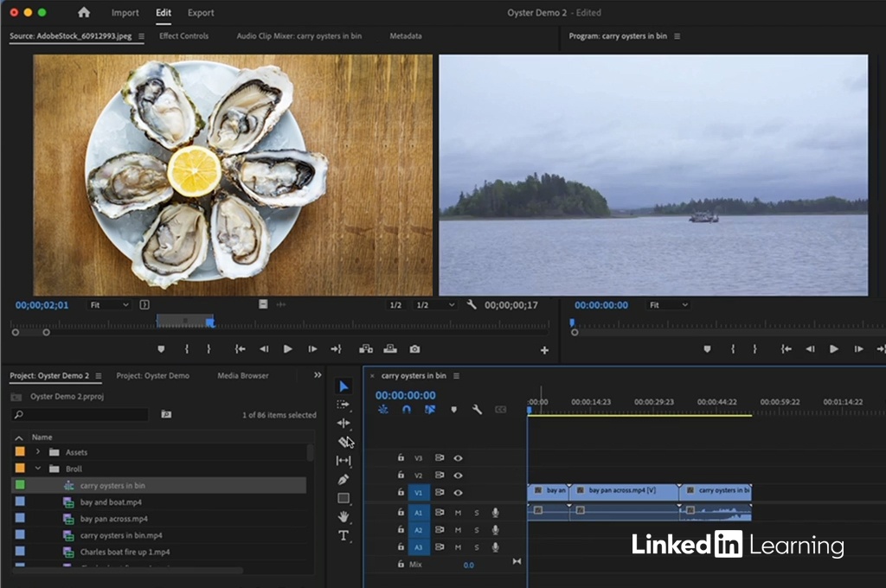This screenshot has width=886, height=588.
Task: Click the Export Frame camera icon
Action: [414, 349]
